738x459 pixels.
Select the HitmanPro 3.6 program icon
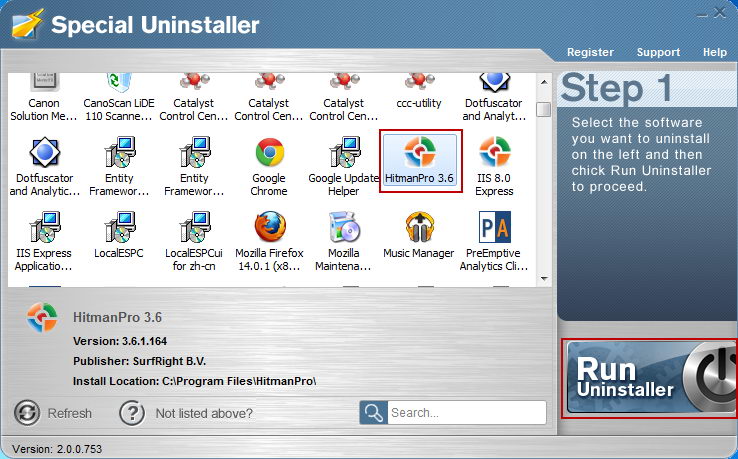tap(419, 152)
